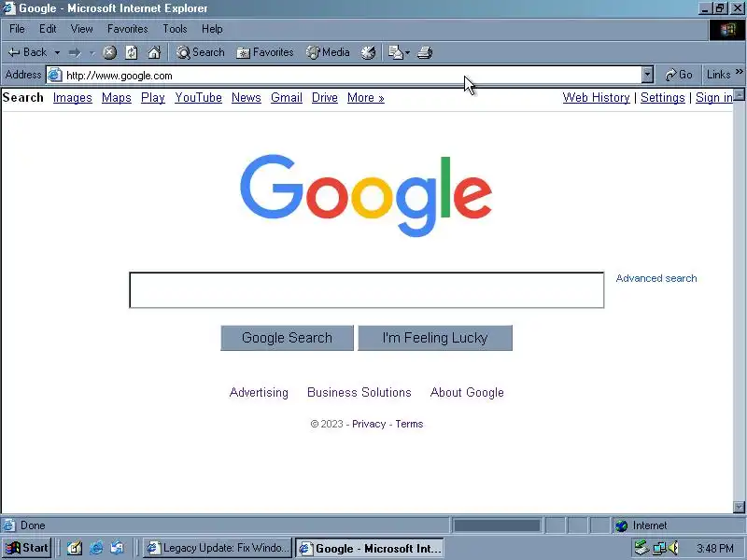Open the Settings link on Google page
The width and height of the screenshot is (747, 560).
662,98
